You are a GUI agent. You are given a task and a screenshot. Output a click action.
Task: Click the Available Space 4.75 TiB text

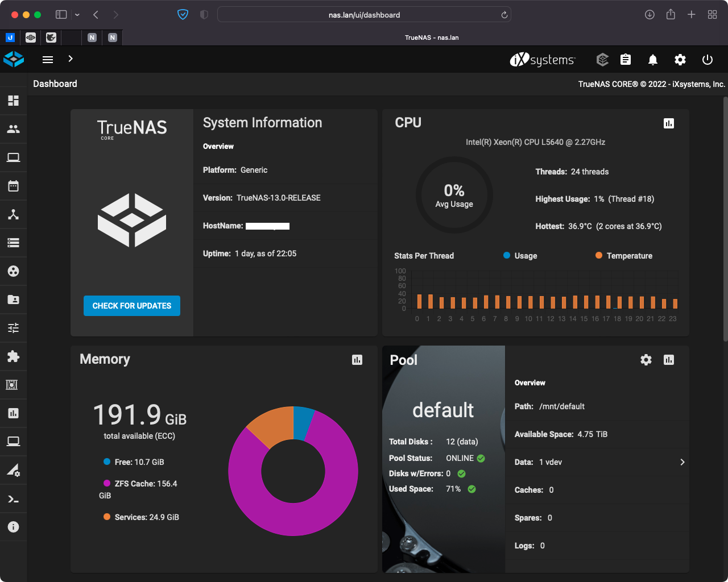pos(561,434)
